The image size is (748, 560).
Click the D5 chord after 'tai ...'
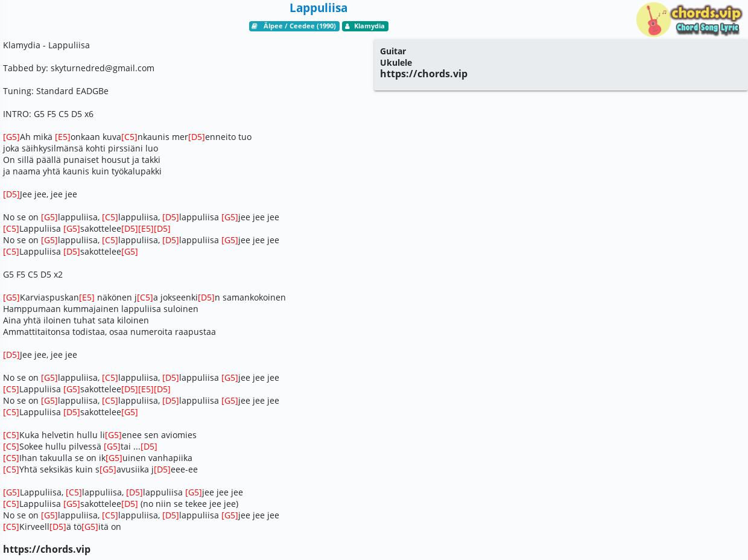point(149,447)
